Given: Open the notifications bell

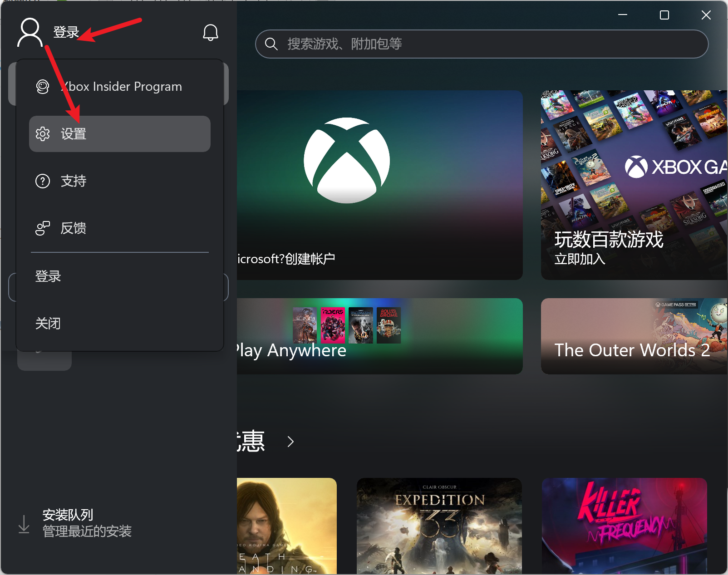Looking at the screenshot, I should point(210,33).
